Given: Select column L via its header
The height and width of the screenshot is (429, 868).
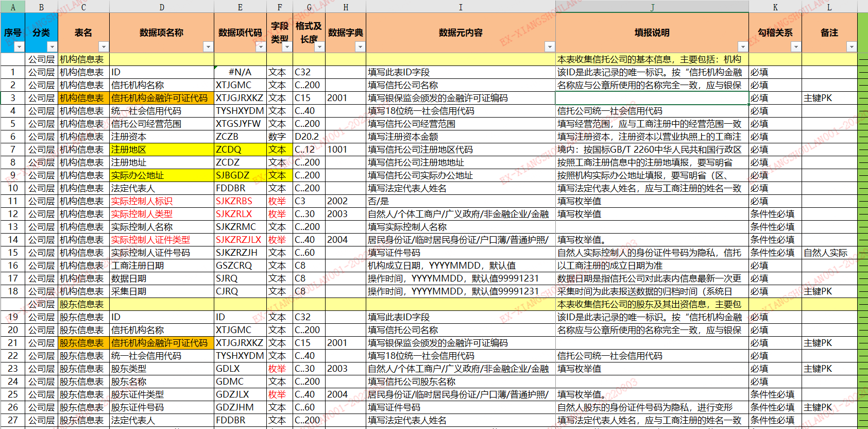Looking at the screenshot, I should coord(829,7).
